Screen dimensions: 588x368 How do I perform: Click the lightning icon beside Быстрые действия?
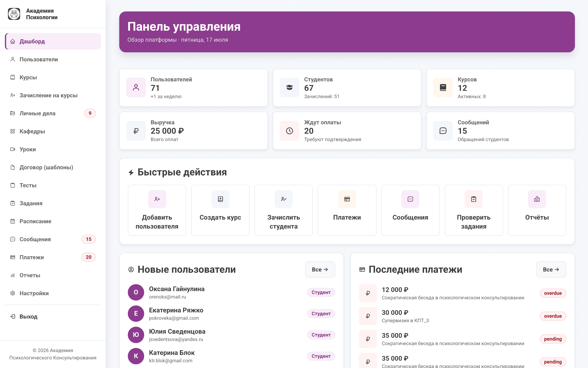point(131,173)
